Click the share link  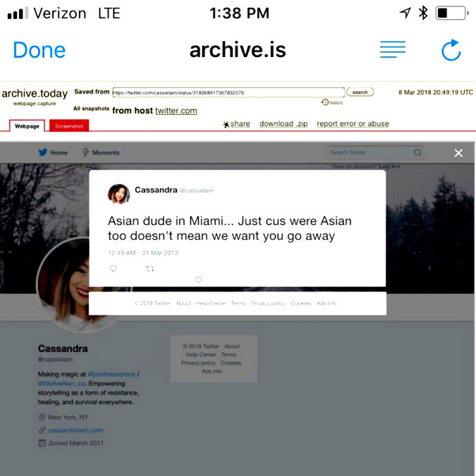coord(237,124)
